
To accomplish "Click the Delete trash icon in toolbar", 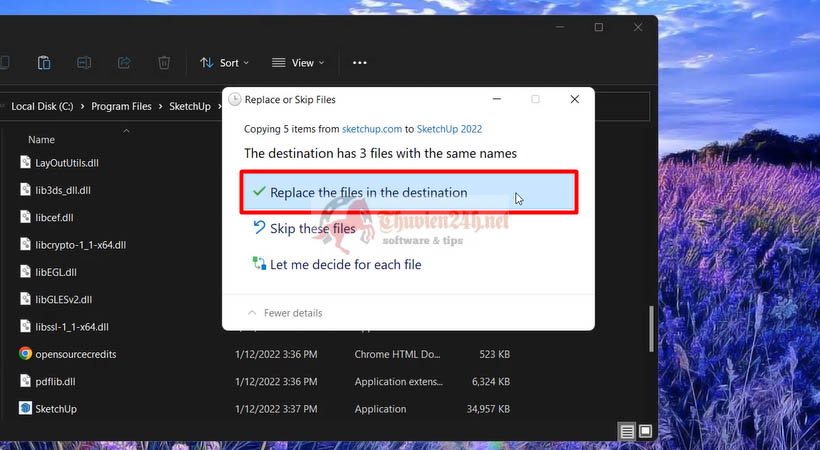I will 164,63.
